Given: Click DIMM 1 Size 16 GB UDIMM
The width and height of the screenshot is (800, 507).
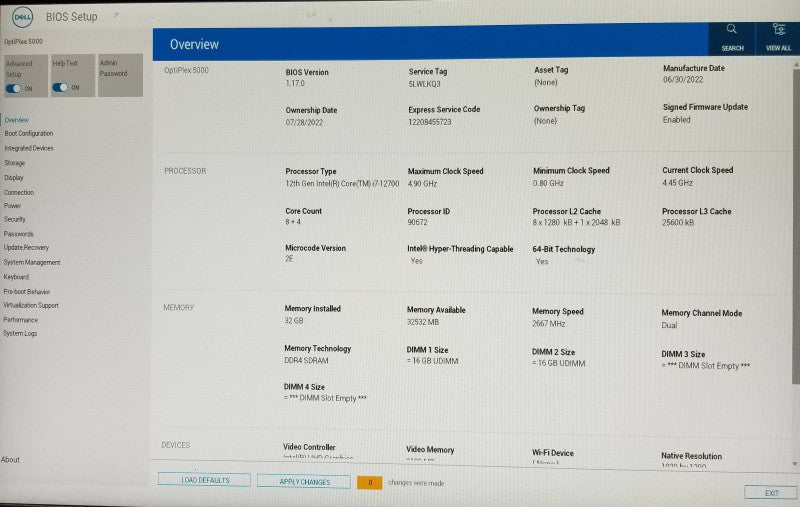Looking at the screenshot, I should [432, 361].
